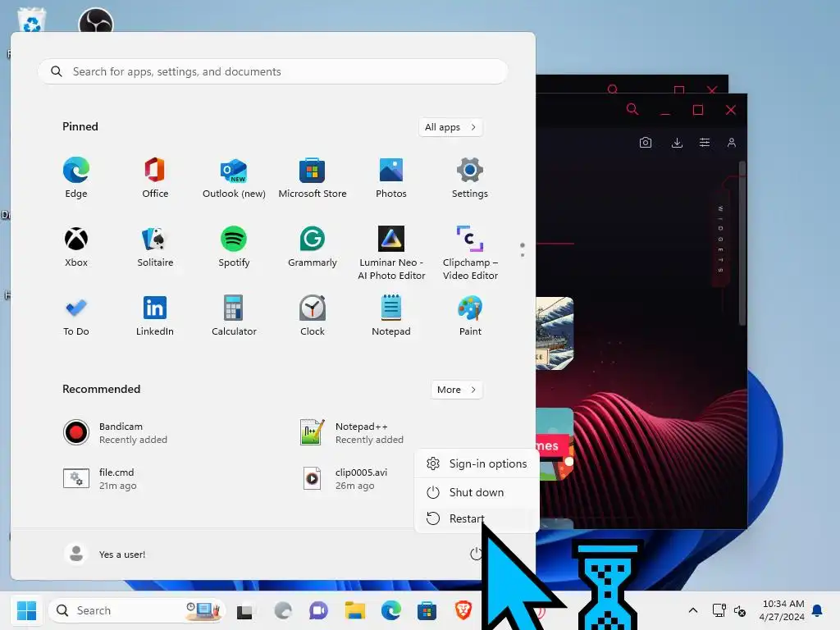Open account profile icon in dark window
This screenshot has width=840, height=630.
[731, 143]
